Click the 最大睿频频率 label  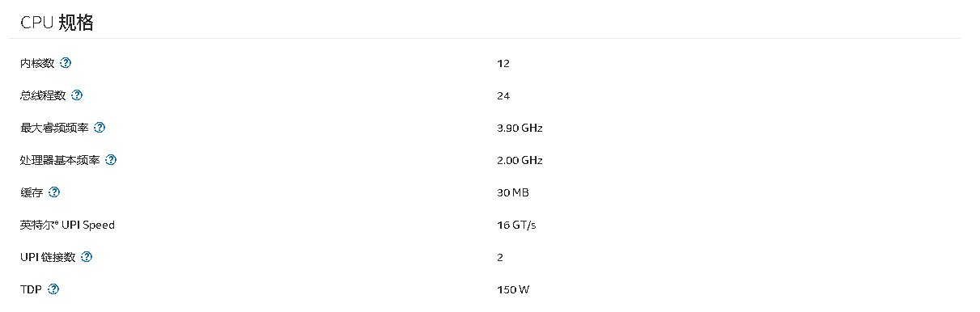click(54, 128)
